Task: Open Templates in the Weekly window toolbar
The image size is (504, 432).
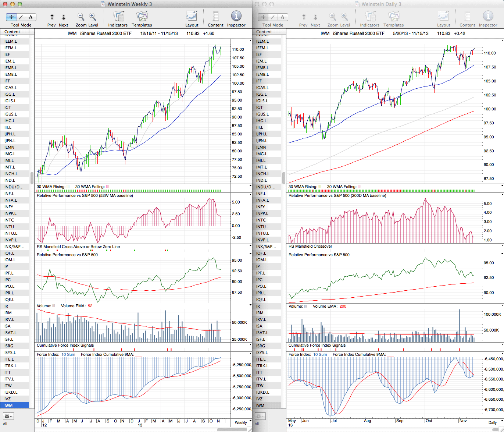Action: point(142,17)
